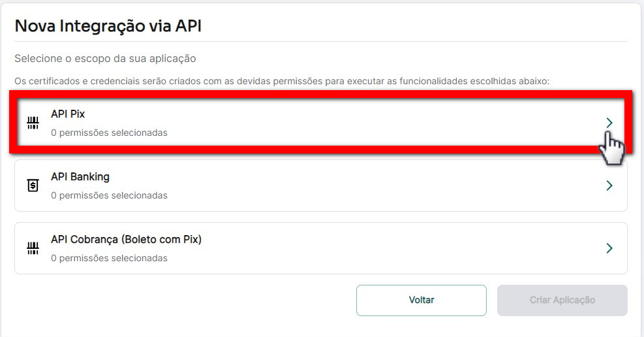
Task: Click the barcode icon beside API Pix
Action: click(32, 123)
